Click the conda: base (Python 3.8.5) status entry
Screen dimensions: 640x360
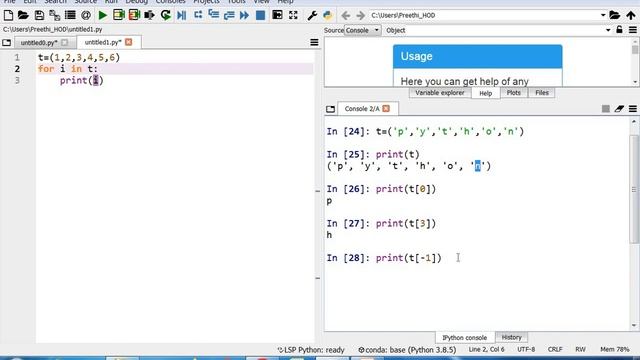[407, 350]
